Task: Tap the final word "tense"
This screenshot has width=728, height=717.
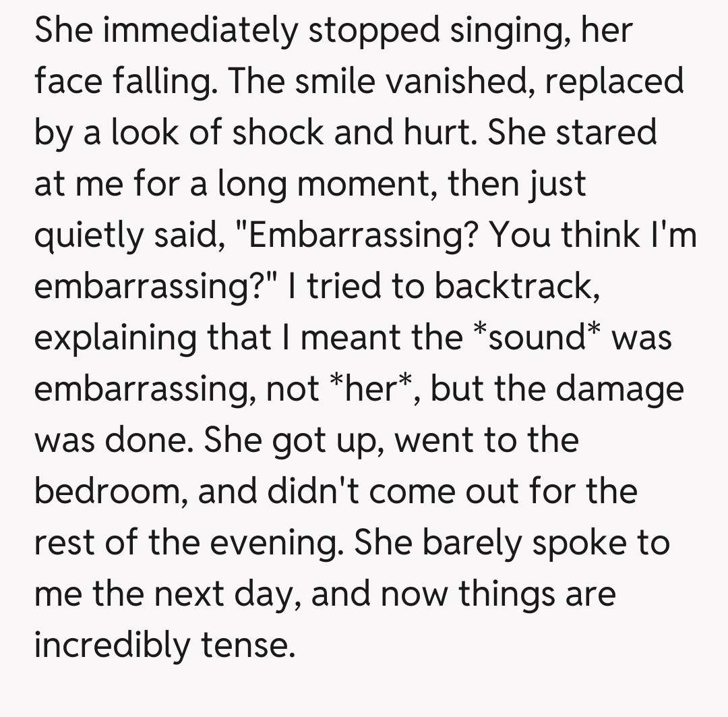Action: point(248,644)
